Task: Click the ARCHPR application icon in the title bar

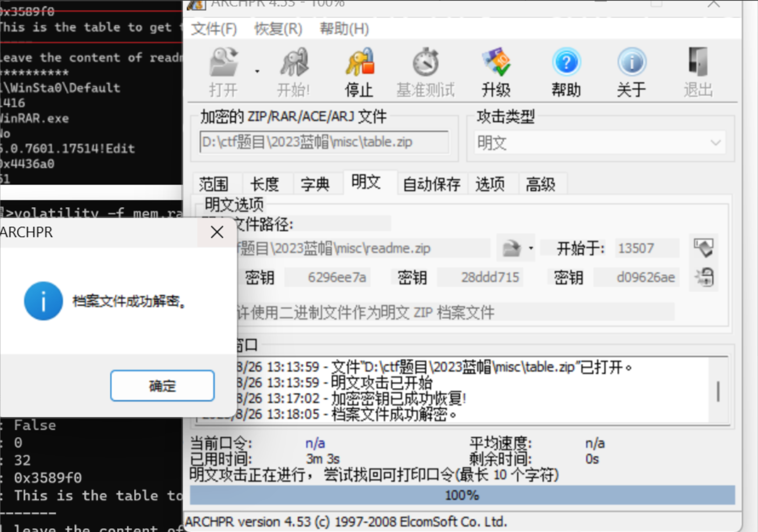Action: coord(196,4)
